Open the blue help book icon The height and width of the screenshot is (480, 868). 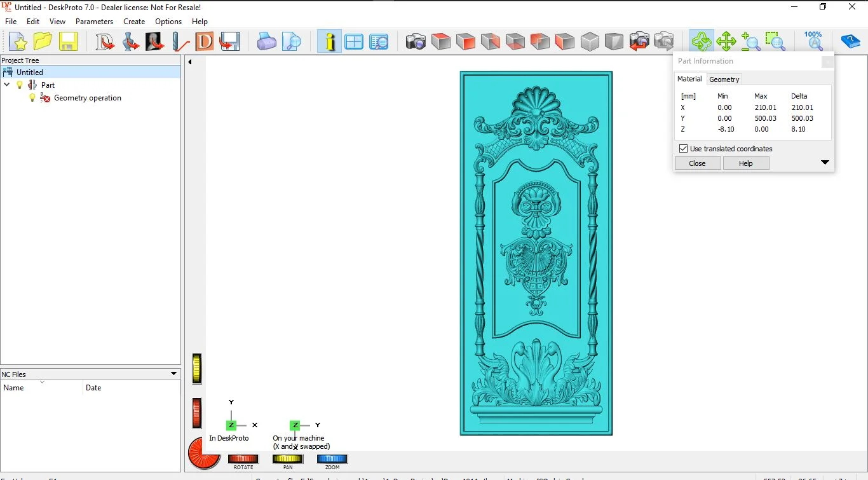(850, 42)
